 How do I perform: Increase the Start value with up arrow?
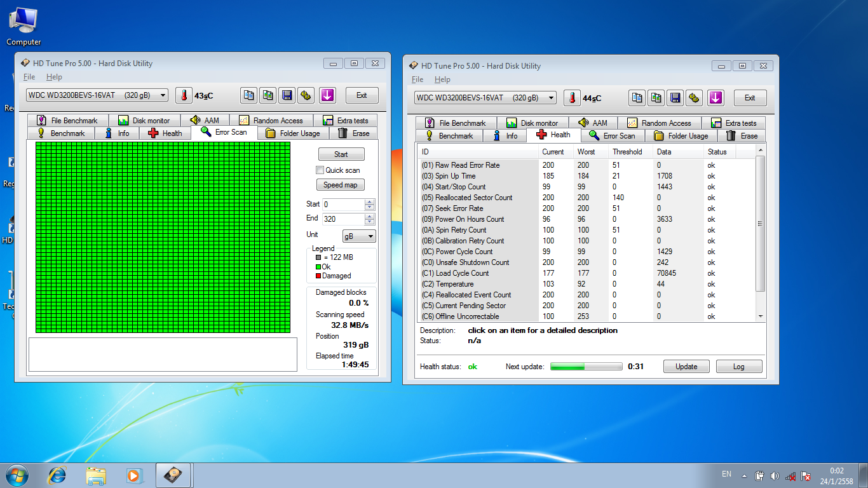pyautogui.click(x=370, y=201)
